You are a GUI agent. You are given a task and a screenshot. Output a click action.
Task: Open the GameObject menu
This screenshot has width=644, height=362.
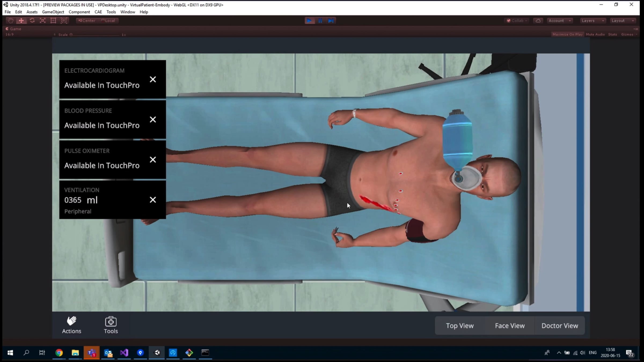pyautogui.click(x=53, y=12)
